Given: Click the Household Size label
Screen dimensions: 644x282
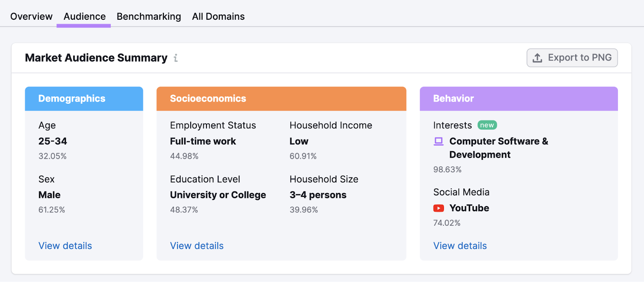Looking at the screenshot, I should point(324,179).
